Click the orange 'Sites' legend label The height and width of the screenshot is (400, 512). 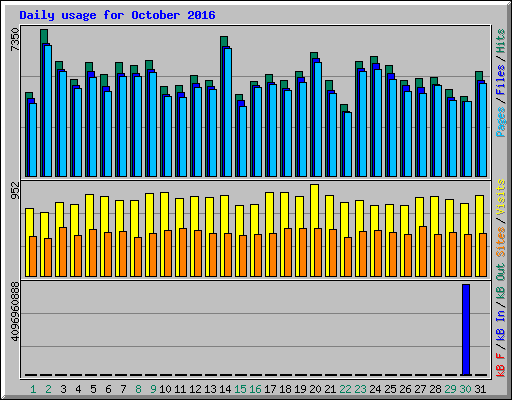click(x=500, y=242)
